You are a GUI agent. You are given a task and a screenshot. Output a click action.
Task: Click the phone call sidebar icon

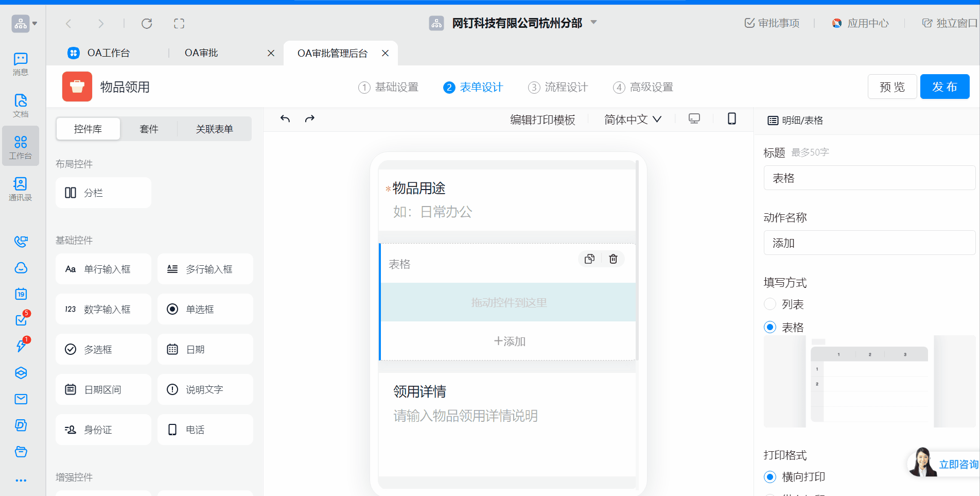click(x=21, y=241)
